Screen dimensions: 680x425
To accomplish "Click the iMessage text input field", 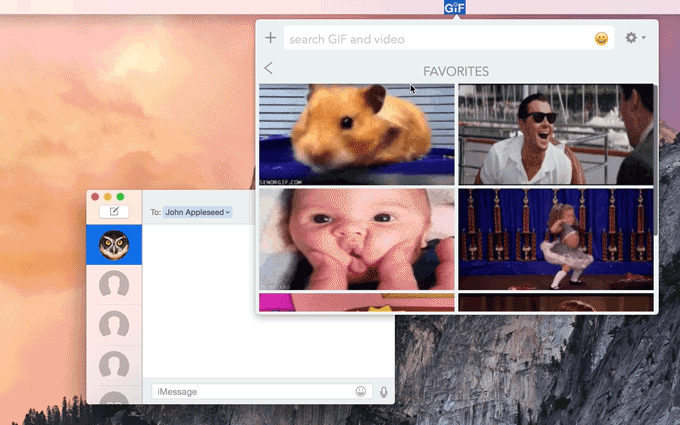I will [250, 391].
